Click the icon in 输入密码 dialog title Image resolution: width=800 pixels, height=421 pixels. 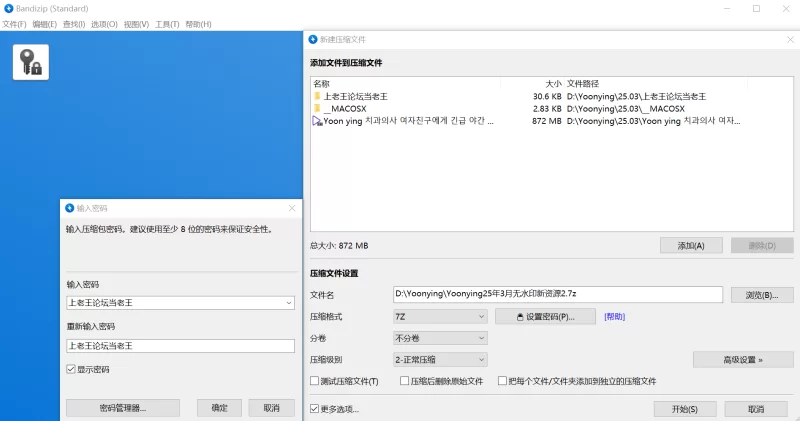point(69,208)
